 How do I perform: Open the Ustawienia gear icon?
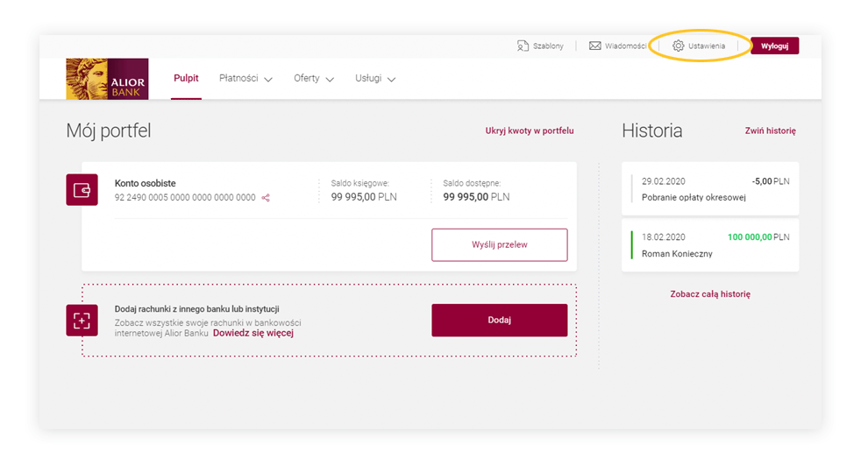coord(678,46)
